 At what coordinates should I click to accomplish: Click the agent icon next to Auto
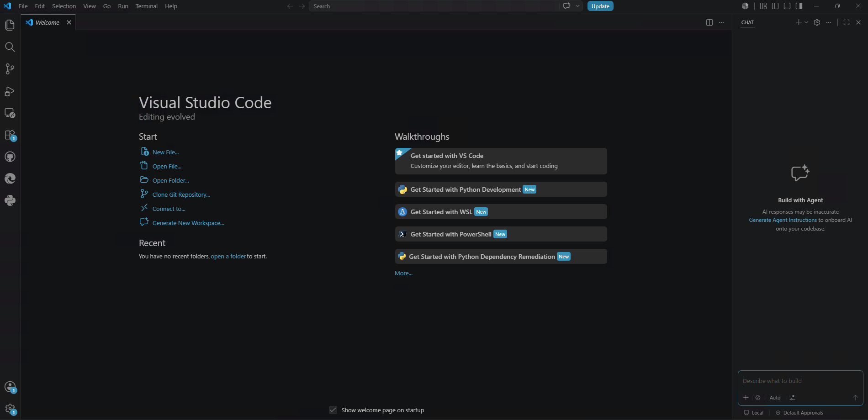point(758,398)
